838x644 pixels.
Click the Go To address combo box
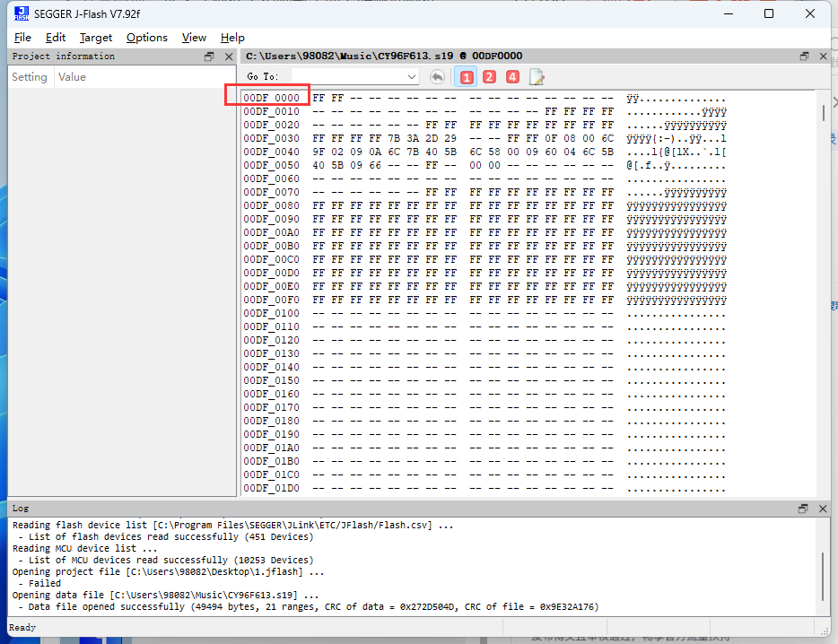coord(354,77)
